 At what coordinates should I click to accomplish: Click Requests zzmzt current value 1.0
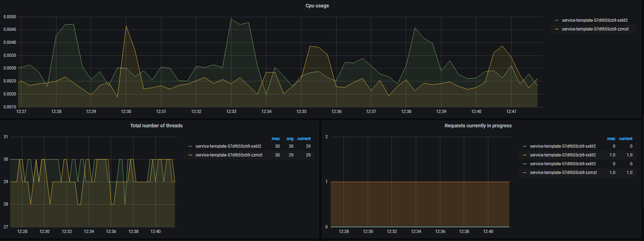click(630, 173)
